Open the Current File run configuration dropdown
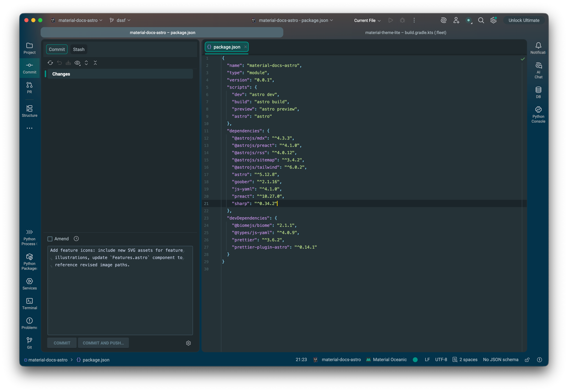 point(367,20)
